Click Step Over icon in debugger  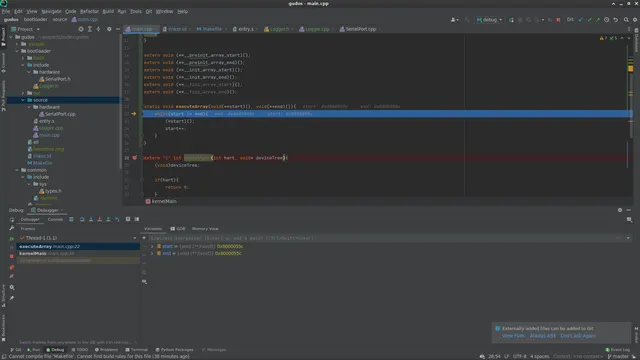point(82,219)
